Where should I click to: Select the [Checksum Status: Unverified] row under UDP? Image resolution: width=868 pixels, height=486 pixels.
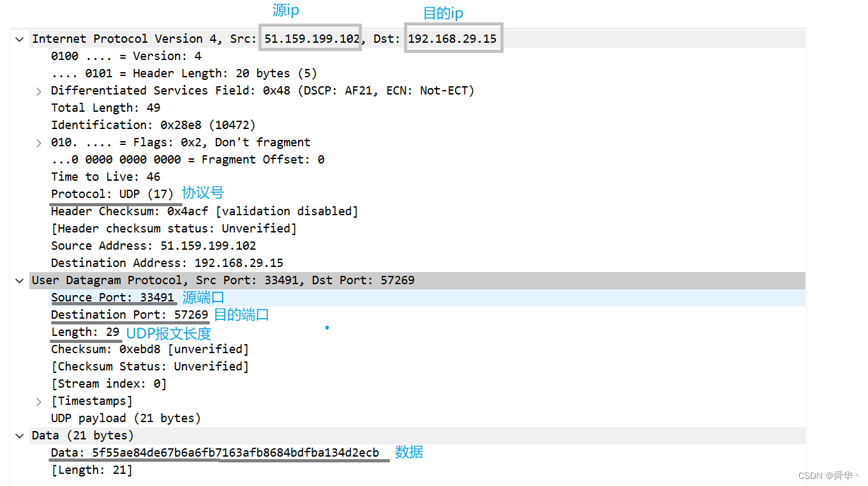150,367
